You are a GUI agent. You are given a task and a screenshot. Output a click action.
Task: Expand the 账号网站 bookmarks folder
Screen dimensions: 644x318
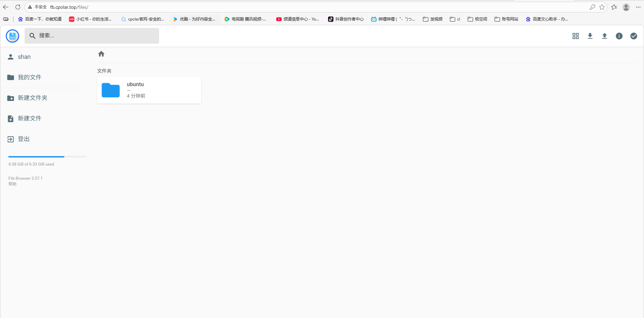[506, 19]
